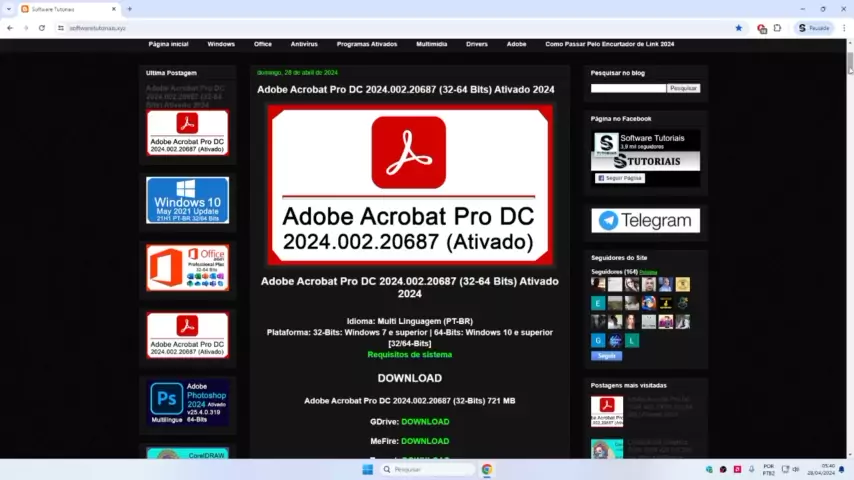
Task: Open the Office Professional Plus post thumbnail
Action: pyautogui.click(x=187, y=268)
